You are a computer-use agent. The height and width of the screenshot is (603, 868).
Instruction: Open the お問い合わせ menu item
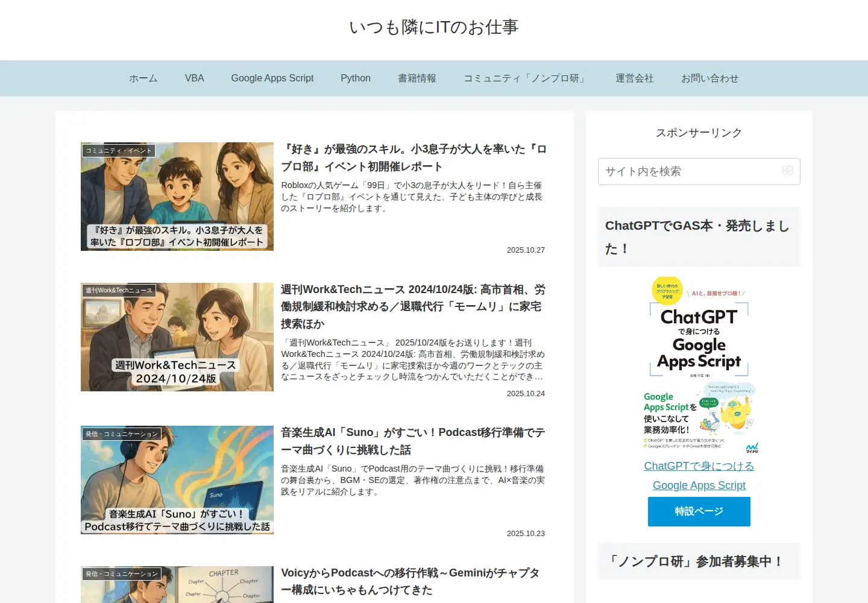[710, 78]
